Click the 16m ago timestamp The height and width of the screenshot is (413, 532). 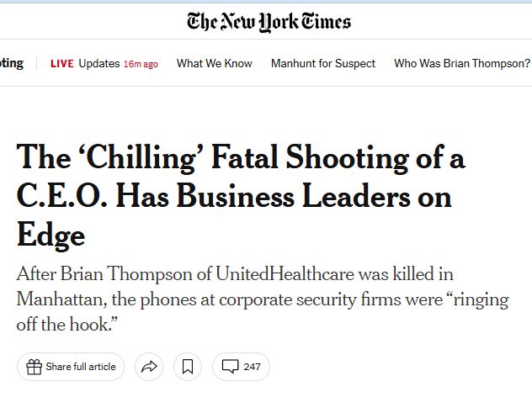[x=141, y=64]
